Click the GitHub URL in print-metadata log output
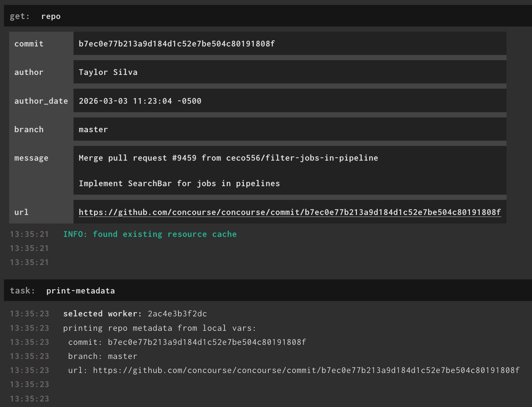 (306, 370)
